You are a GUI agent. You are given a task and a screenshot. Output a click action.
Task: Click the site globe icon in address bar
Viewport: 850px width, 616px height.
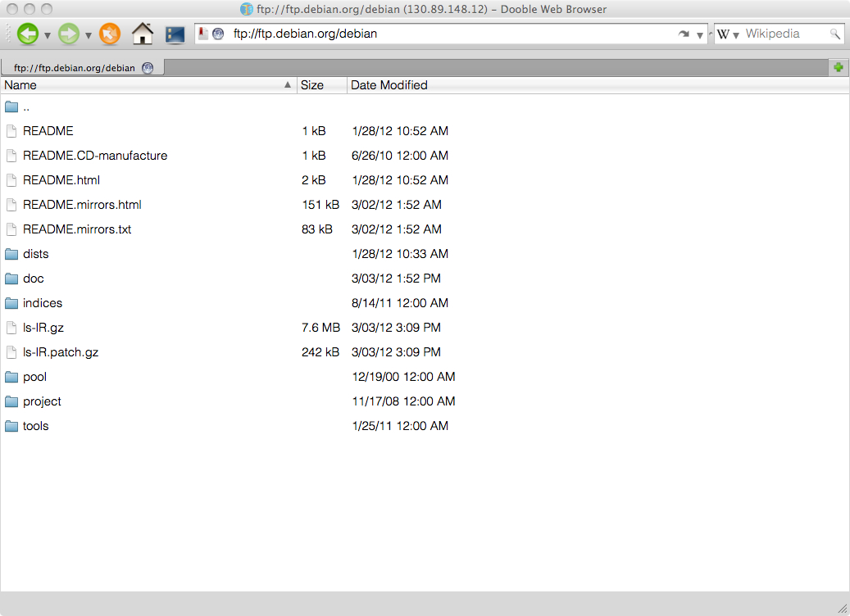[x=218, y=34]
